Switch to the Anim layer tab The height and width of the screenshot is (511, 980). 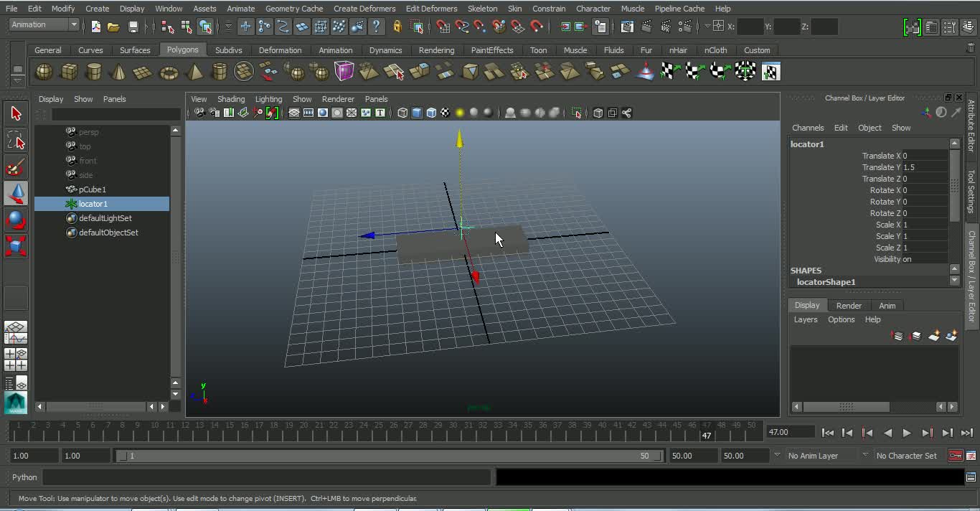point(887,306)
